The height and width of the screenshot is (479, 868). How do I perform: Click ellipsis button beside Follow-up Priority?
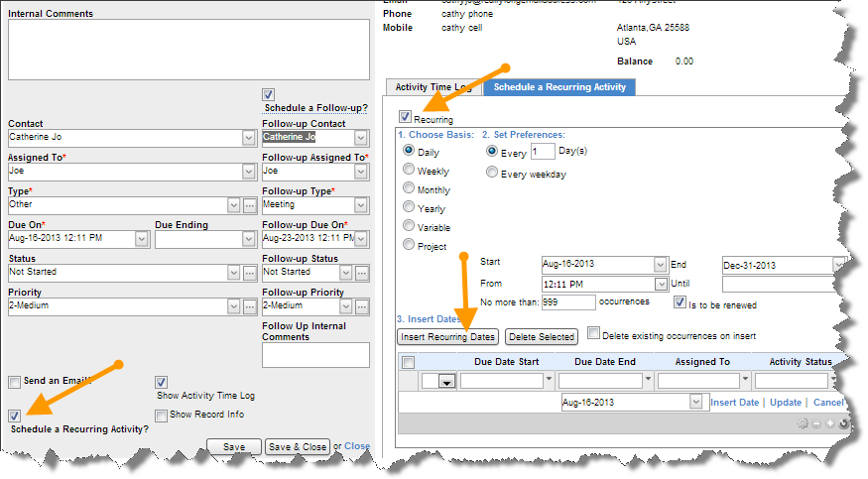coord(362,306)
